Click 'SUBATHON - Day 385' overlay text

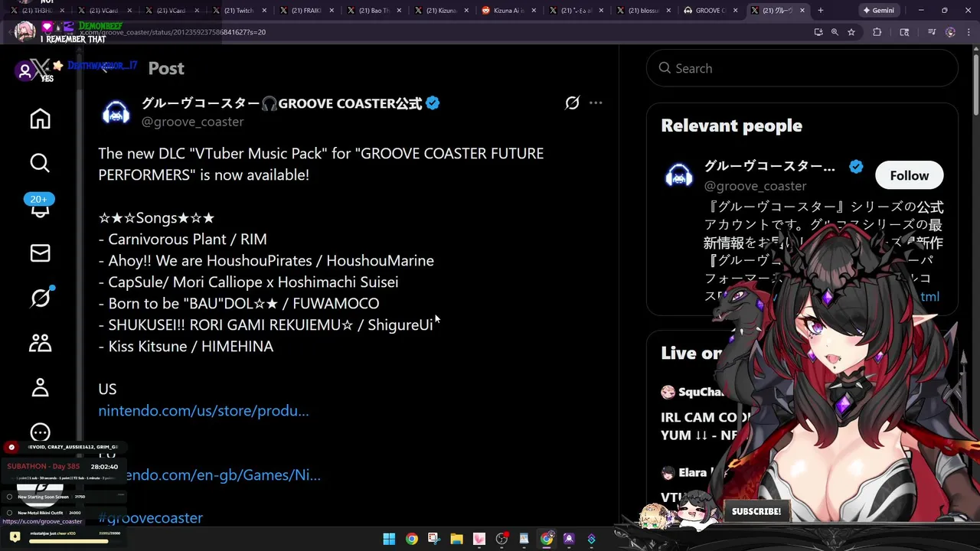point(44,466)
